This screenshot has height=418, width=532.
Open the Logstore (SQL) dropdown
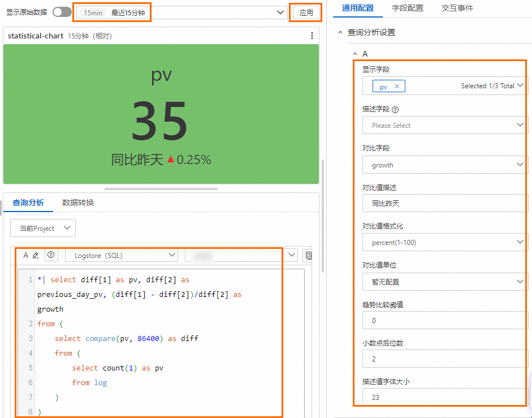(122, 255)
